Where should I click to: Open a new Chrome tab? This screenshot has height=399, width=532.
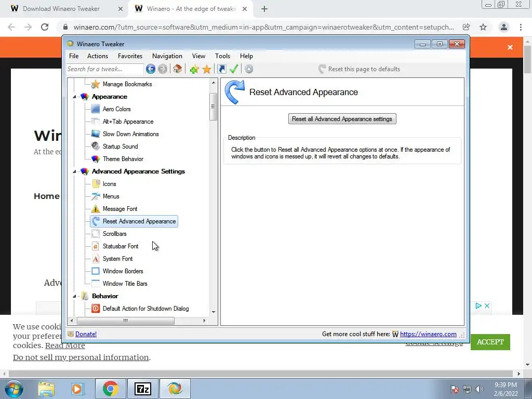click(264, 9)
